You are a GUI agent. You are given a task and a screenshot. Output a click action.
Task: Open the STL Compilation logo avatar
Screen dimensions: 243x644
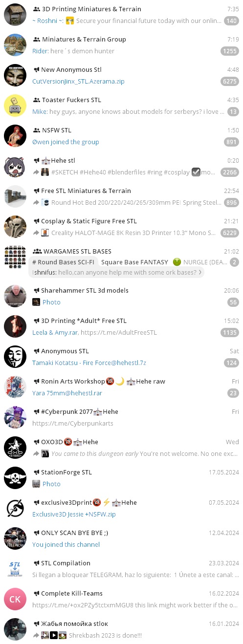click(x=15, y=569)
